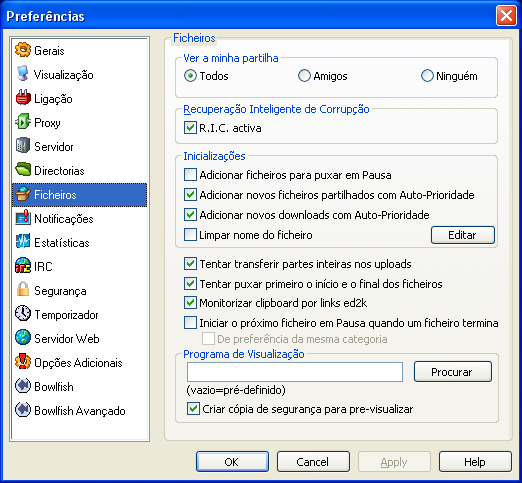Viewport: 522px width, 483px height.
Task: Click the Estatísticas graph icon
Action: point(23,242)
